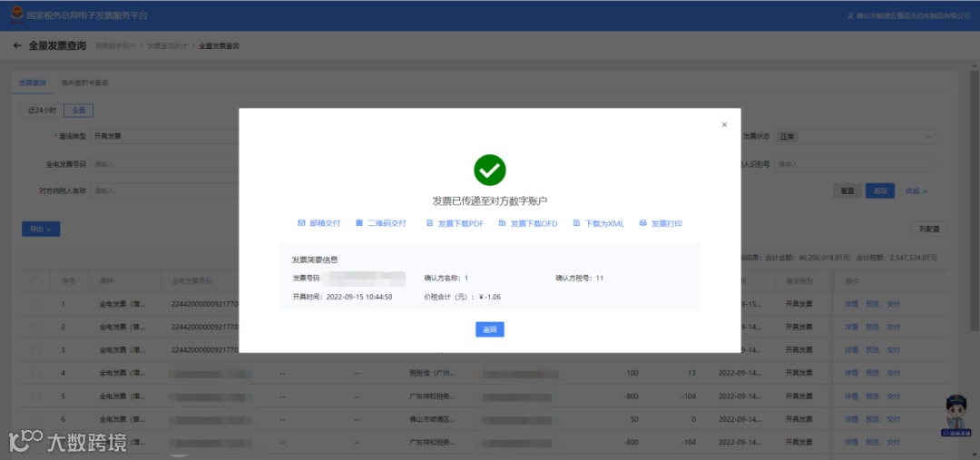Switch to 发票查询 tab
The height and width of the screenshot is (460, 980).
[32, 83]
